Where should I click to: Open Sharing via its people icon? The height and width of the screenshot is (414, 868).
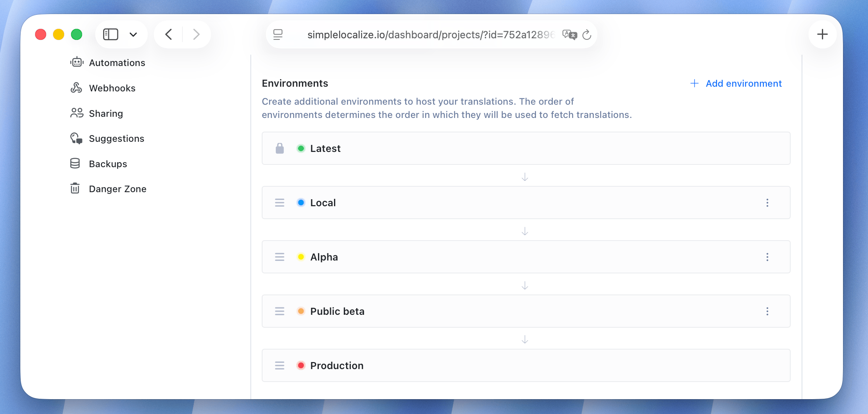pos(77,113)
